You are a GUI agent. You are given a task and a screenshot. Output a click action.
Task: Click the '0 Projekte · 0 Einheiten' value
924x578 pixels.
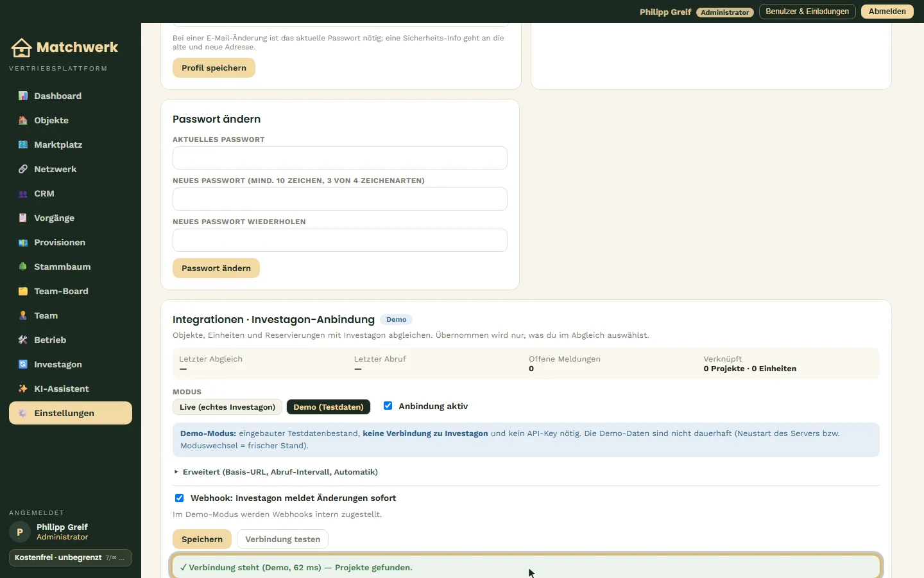749,369
